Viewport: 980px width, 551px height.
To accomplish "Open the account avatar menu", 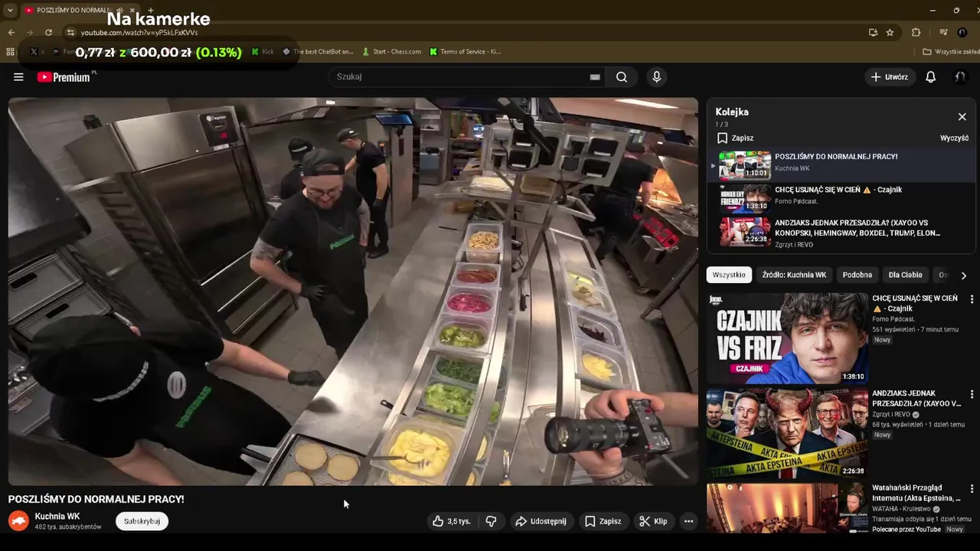I will (960, 77).
